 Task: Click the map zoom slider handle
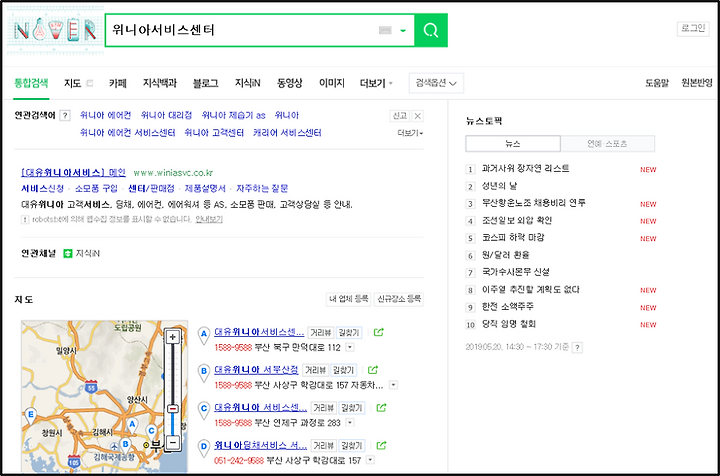173,409
